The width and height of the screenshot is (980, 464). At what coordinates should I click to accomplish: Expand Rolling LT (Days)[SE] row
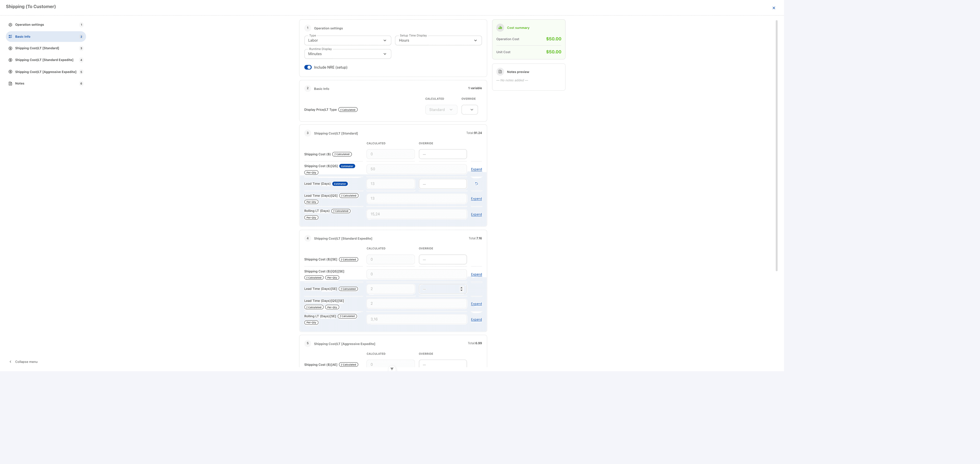point(476,320)
